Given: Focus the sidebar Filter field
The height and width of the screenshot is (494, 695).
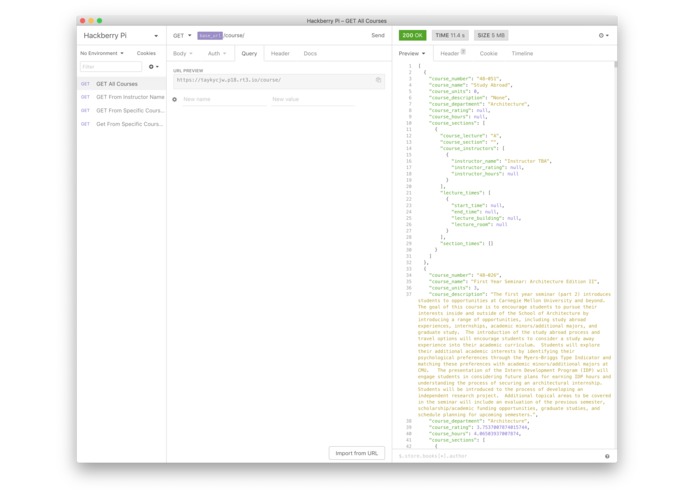Looking at the screenshot, I should [111, 66].
